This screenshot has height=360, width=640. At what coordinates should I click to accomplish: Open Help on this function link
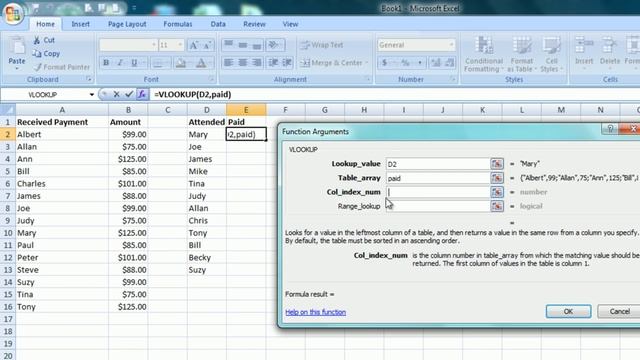click(316, 312)
